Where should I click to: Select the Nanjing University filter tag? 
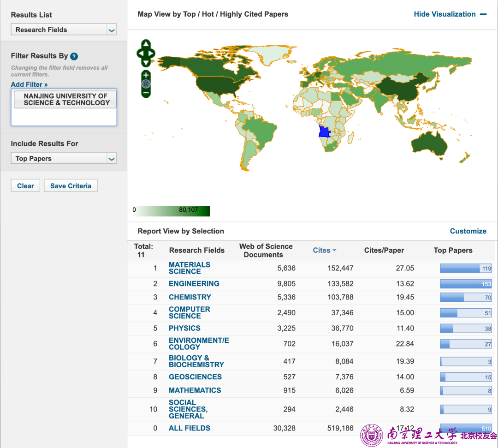pos(65,100)
